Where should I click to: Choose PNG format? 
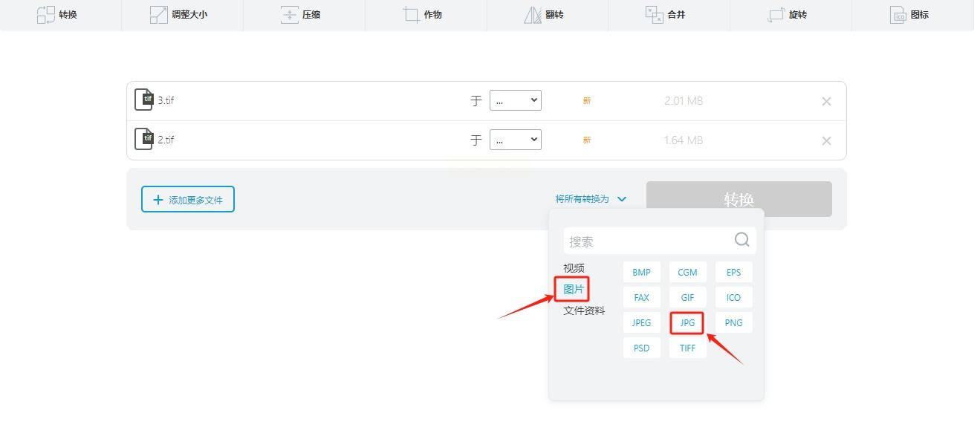733,322
